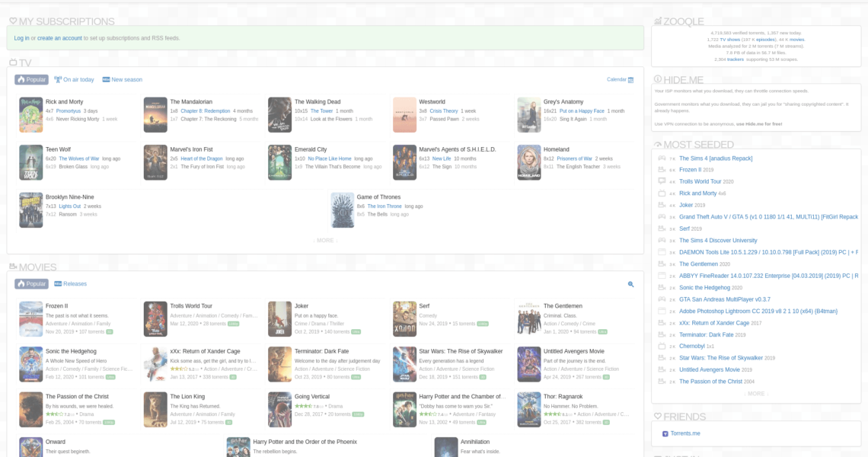Open the Frozen II movie title link
Viewport: 868px width, 457px height.
[56, 306]
